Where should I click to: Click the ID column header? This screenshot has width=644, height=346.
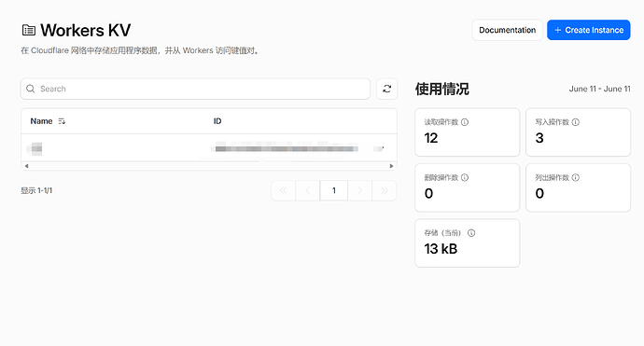point(217,121)
